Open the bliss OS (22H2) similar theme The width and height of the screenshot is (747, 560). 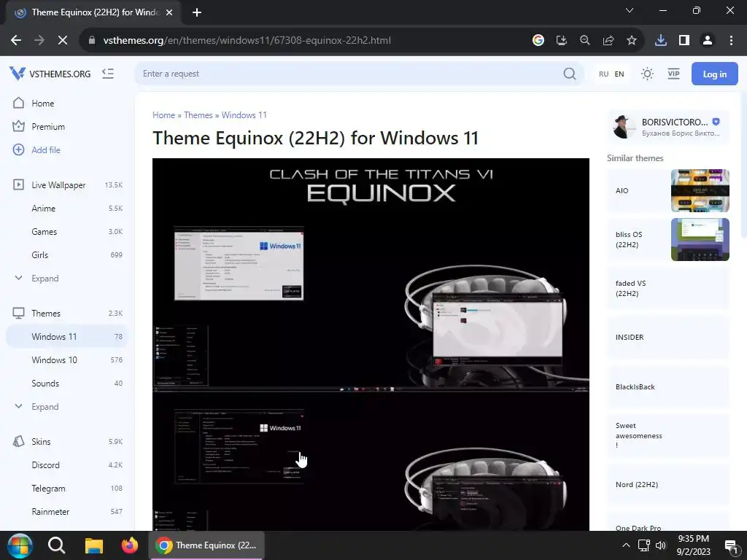click(668, 239)
